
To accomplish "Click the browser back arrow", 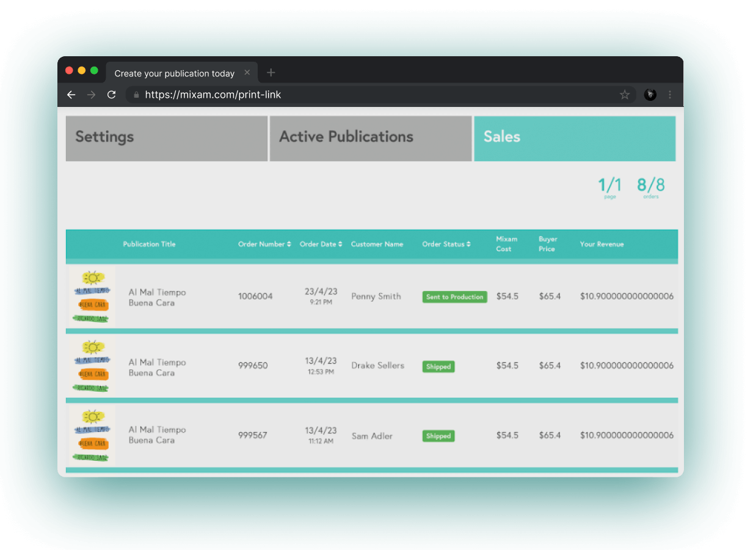I will point(71,95).
